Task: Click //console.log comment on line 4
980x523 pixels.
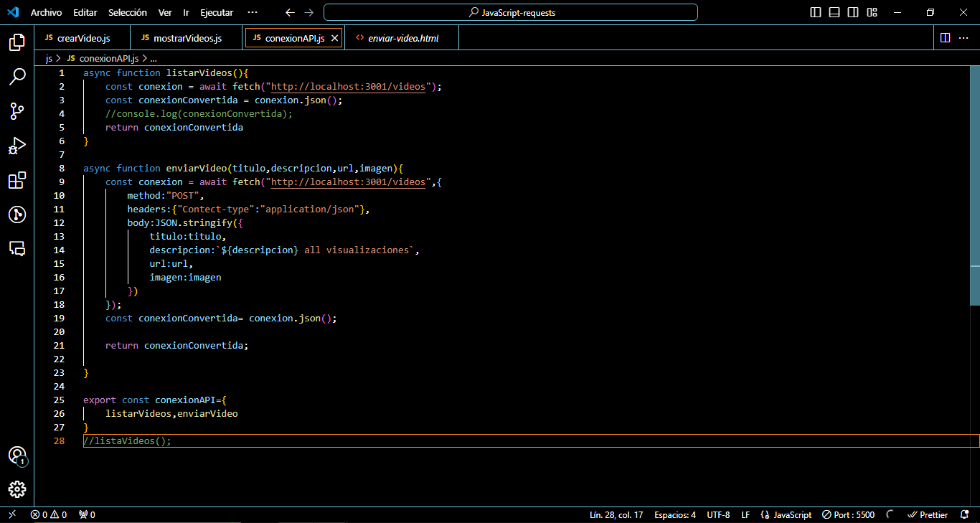Action: pyautogui.click(x=199, y=113)
